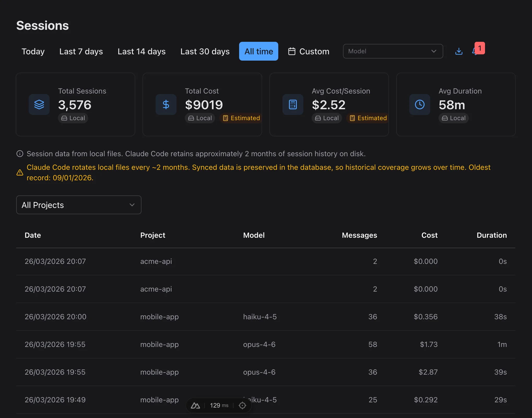
Task: Select the All time range
Action: point(259,51)
